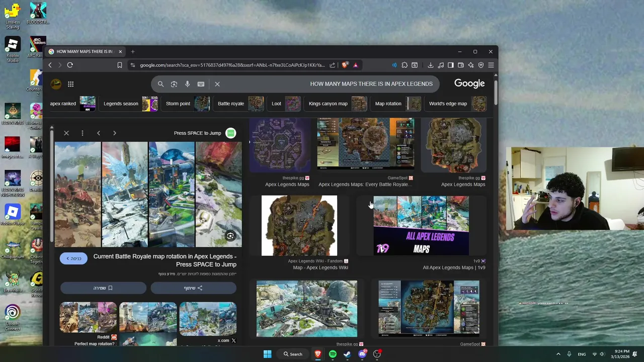Viewport: 644px width, 362px height.
Task: Click the taskbar Search box
Action: [293, 354]
